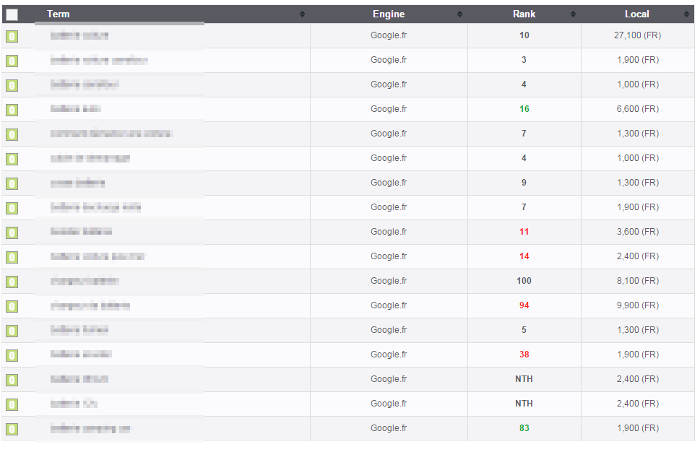The height and width of the screenshot is (452, 700).
Task: Select the row icon with red rank 14
Action: (12, 257)
